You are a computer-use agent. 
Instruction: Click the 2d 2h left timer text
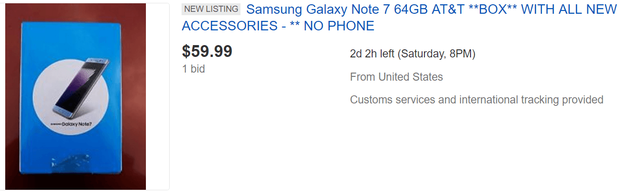(372, 54)
